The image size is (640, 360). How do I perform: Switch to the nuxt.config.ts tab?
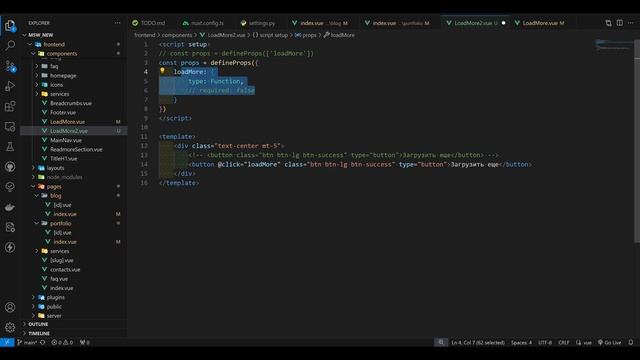203,23
